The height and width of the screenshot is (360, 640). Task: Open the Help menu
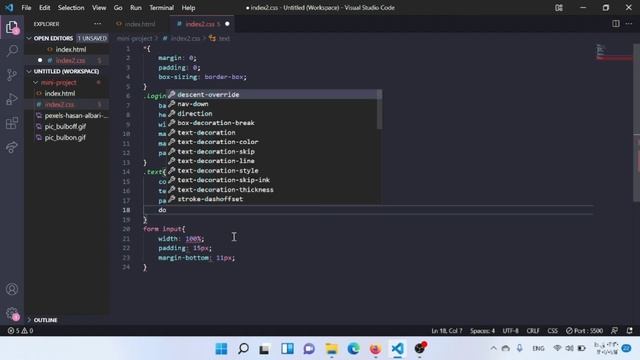click(x=188, y=8)
